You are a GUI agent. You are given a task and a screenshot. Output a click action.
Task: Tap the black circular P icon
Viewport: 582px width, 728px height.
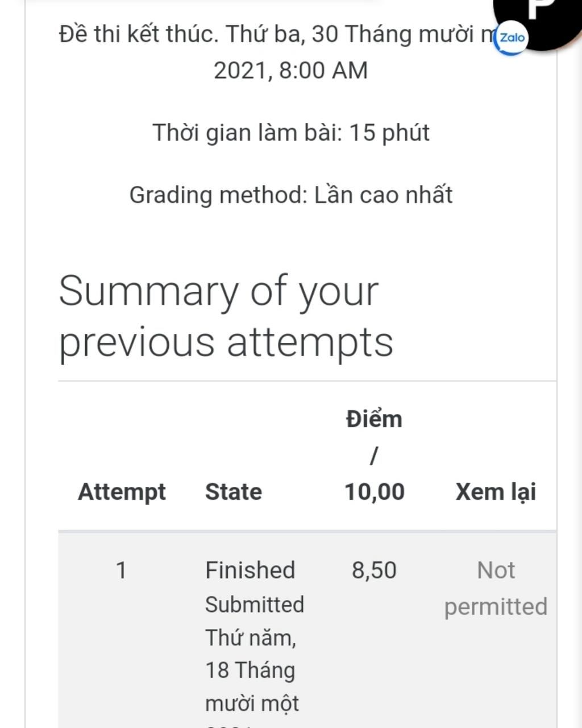(537, 17)
